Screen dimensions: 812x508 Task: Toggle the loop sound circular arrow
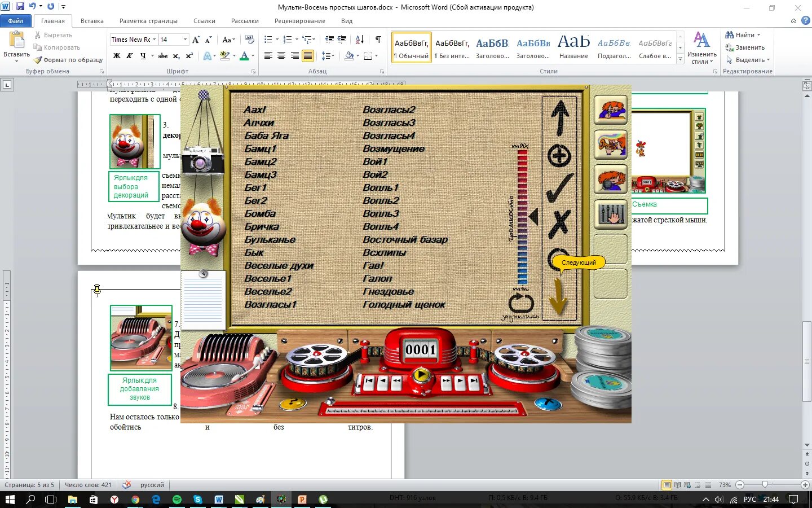[521, 304]
